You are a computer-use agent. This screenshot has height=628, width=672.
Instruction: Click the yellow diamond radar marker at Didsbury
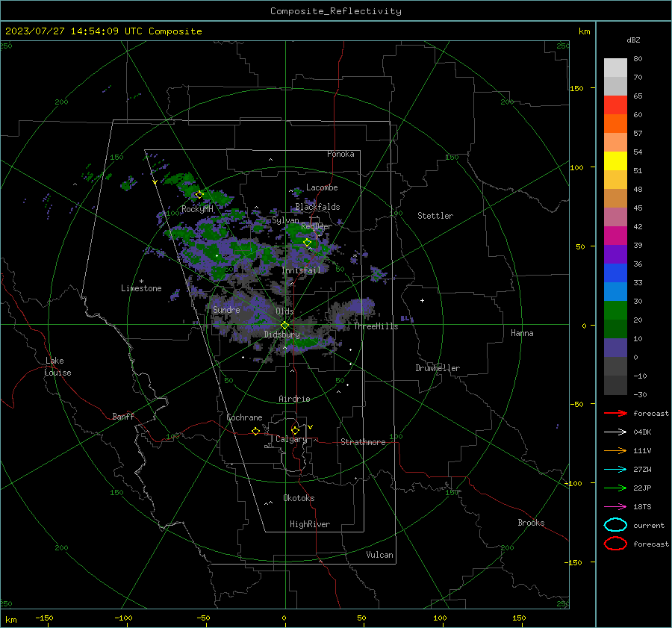coord(284,326)
